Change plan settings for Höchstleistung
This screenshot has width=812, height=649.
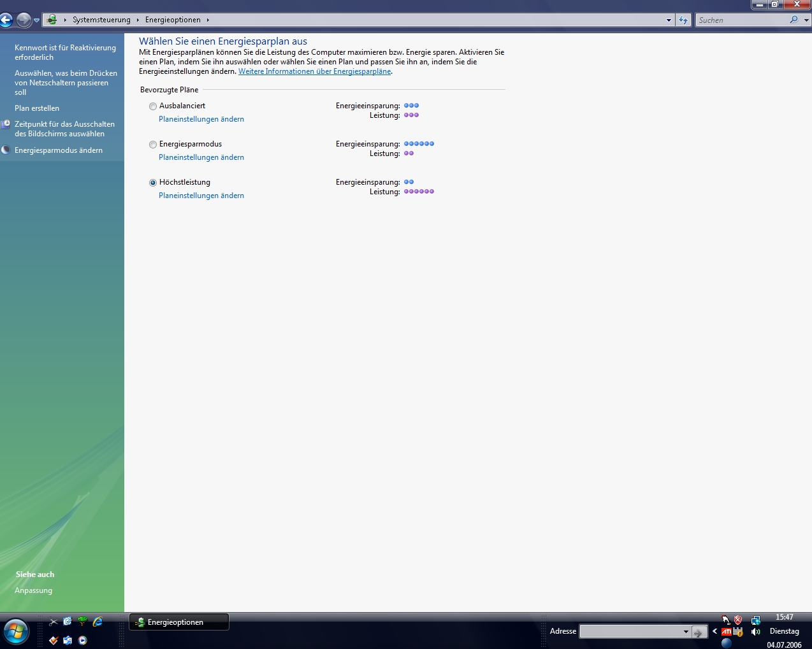coord(201,196)
